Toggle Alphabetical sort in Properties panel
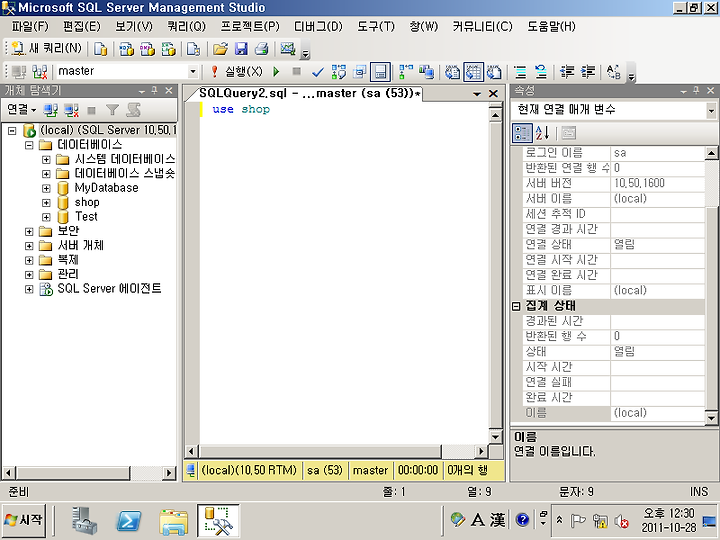This screenshot has width=720, height=540. 542,133
